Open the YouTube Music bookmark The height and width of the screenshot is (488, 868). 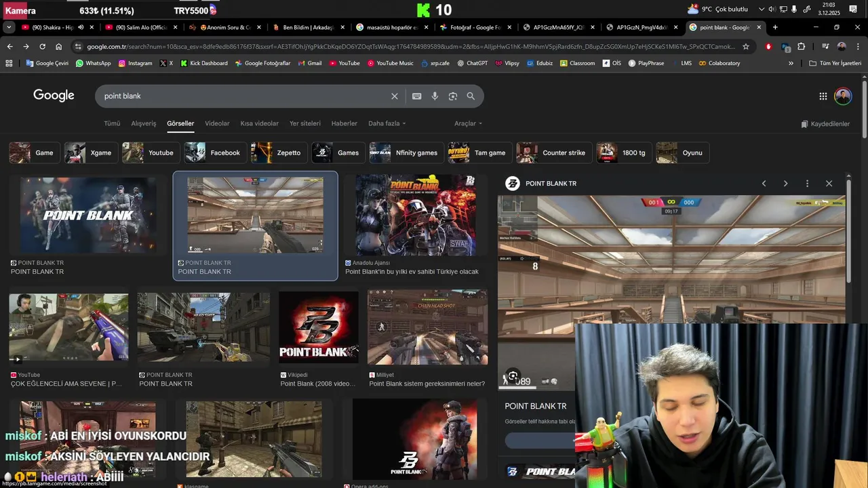[x=391, y=63]
